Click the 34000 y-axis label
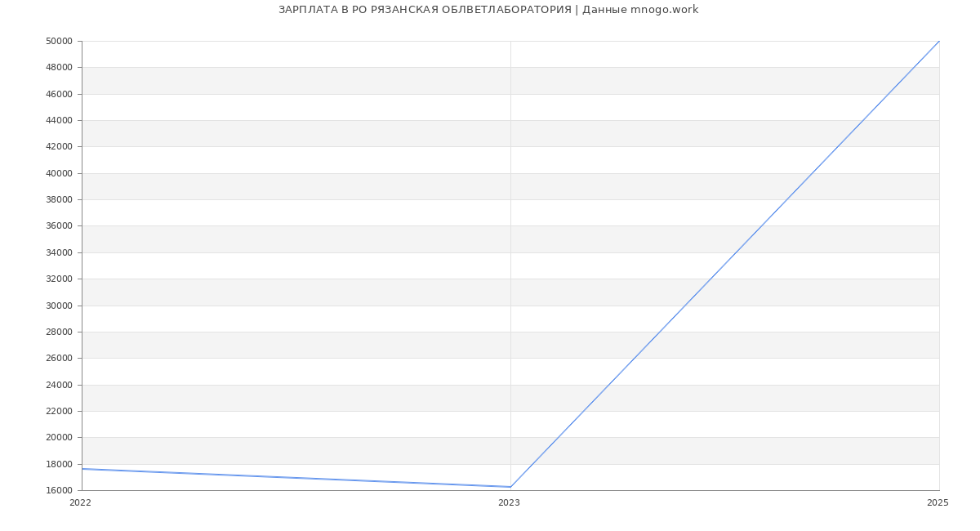The height and width of the screenshot is (531, 980). [x=60, y=252]
